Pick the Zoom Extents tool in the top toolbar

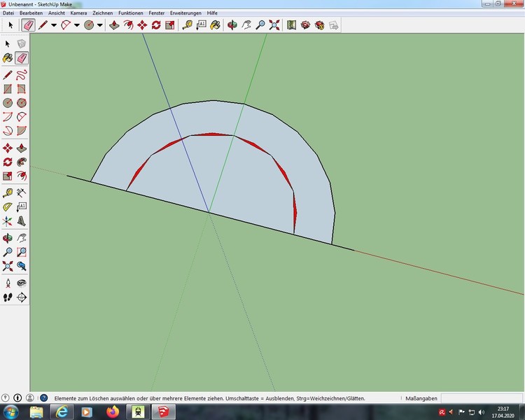(x=274, y=24)
